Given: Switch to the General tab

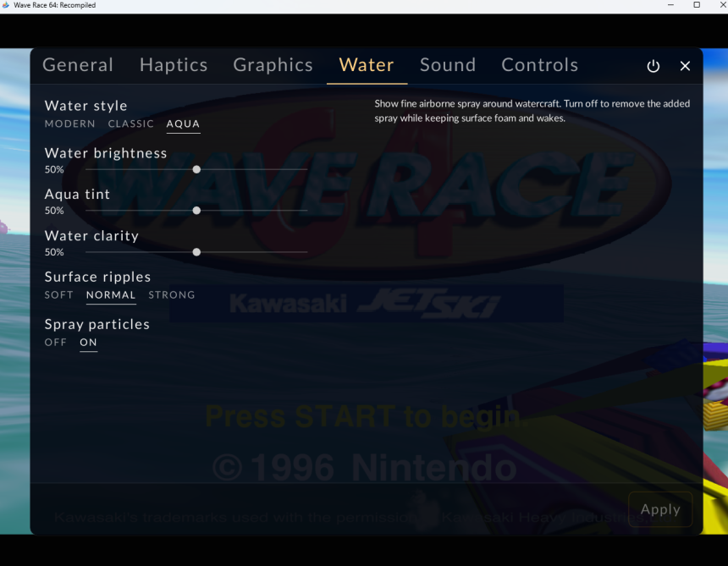Looking at the screenshot, I should 78,65.
